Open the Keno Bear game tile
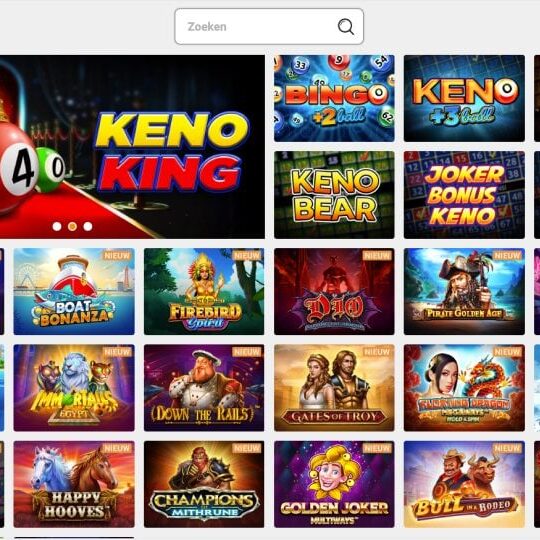This screenshot has width=540, height=540. click(x=334, y=195)
